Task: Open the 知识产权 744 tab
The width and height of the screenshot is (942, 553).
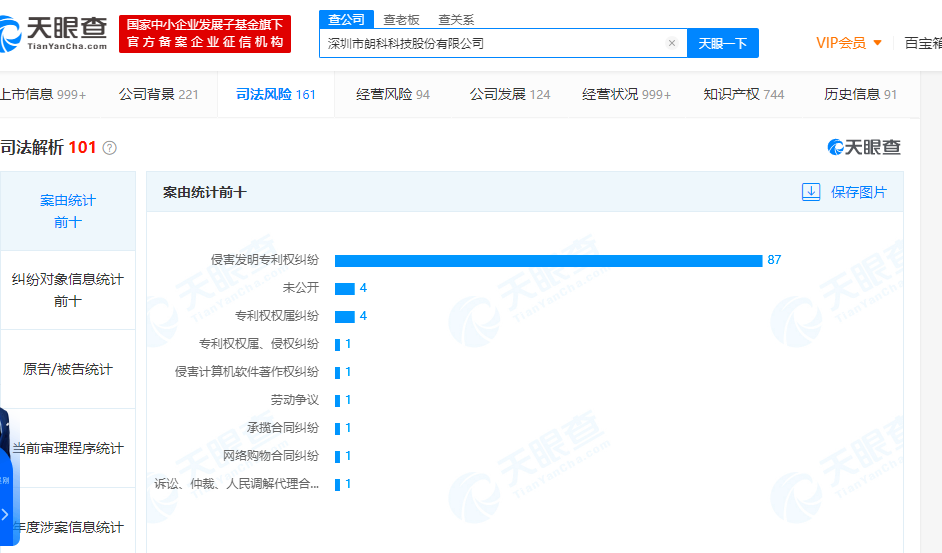Action: point(744,94)
